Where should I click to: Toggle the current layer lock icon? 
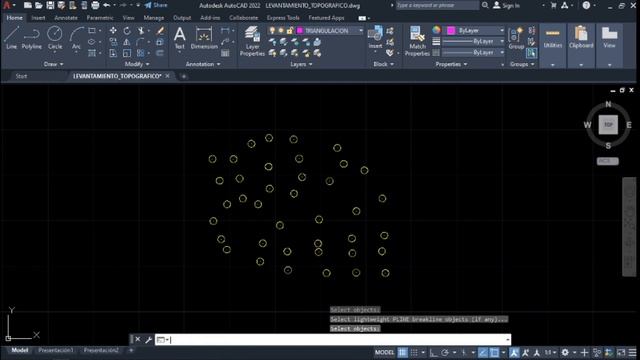coord(290,31)
